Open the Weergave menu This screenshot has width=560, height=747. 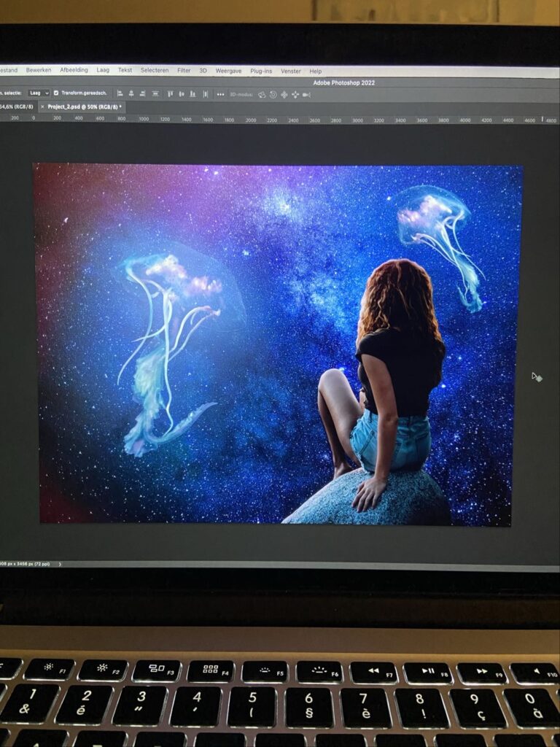(x=228, y=71)
